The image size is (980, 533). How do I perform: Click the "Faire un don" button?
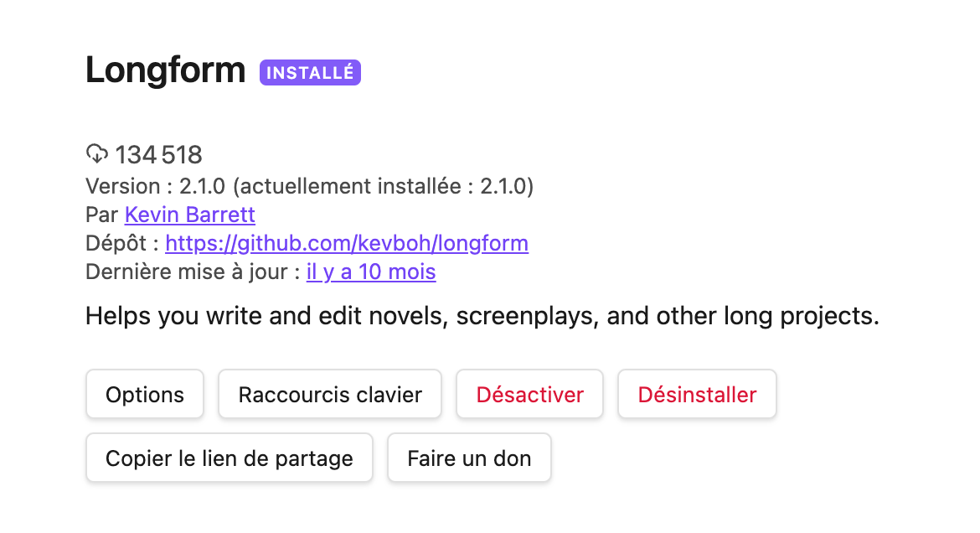(469, 458)
